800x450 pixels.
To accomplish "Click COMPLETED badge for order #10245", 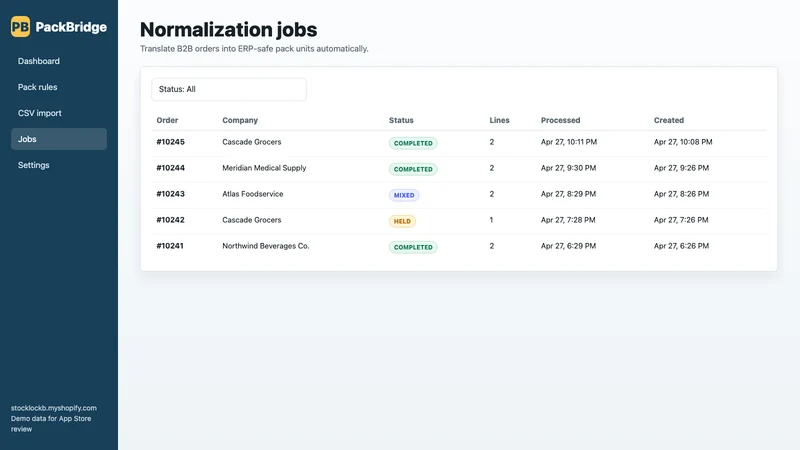I will pos(413,143).
